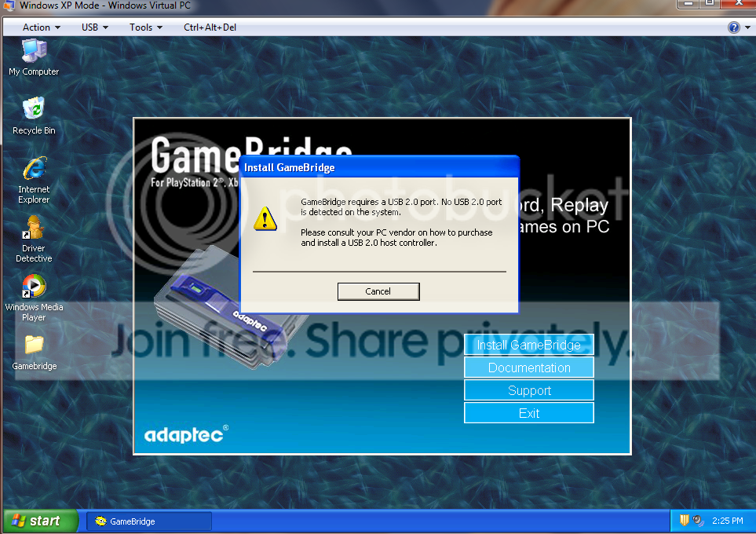
Task: Open the My Computer desktop icon
Action: (x=34, y=57)
